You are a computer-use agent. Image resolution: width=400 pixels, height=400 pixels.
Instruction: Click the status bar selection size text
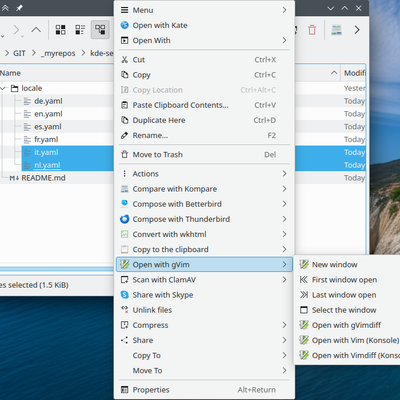pyautogui.click(x=34, y=285)
